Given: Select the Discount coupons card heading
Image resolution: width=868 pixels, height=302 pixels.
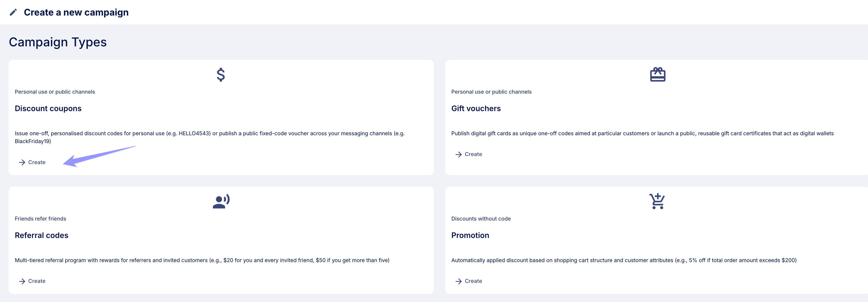Looking at the screenshot, I should [48, 108].
